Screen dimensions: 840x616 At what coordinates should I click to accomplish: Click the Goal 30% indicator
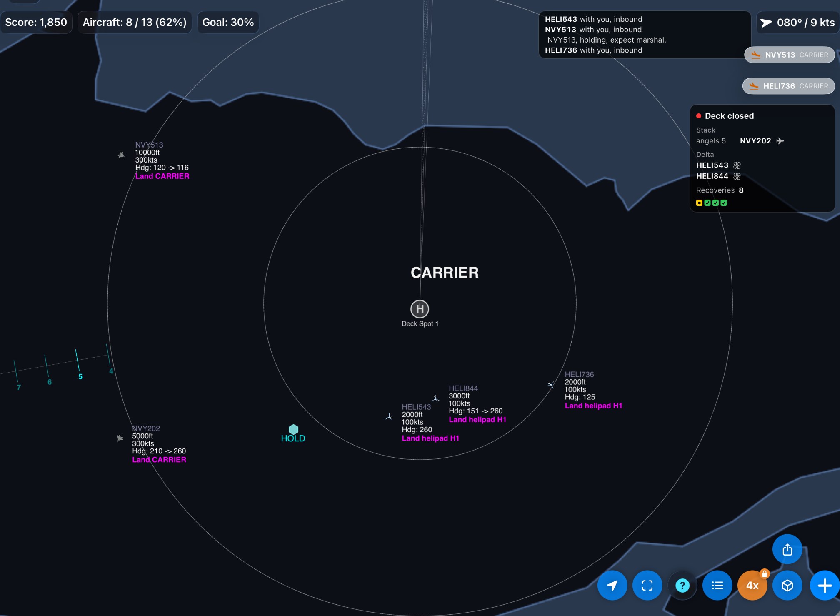[228, 22]
